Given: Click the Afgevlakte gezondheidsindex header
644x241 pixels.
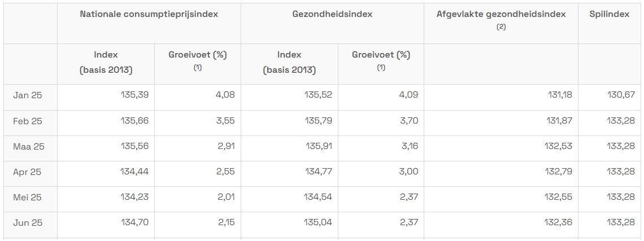Looking at the screenshot, I should [501, 14].
